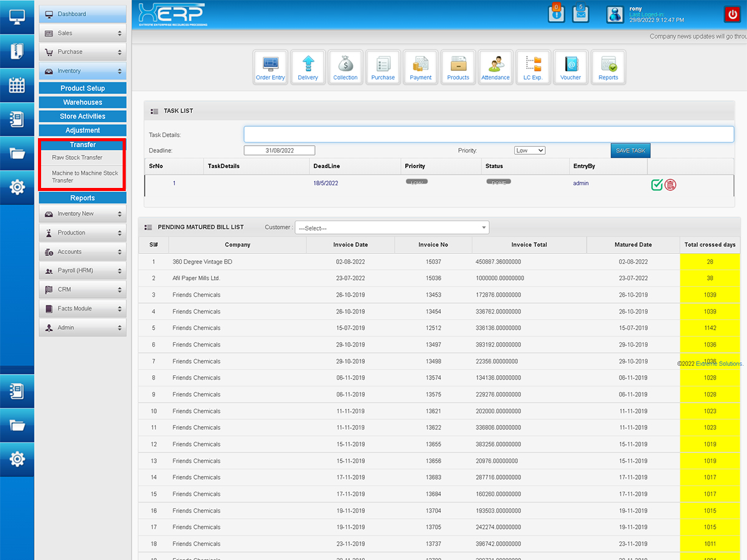
Task: Delete task 1 using red trash icon
Action: click(670, 184)
